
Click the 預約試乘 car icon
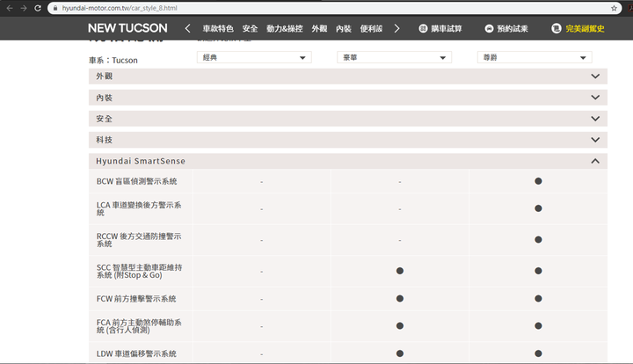489,29
